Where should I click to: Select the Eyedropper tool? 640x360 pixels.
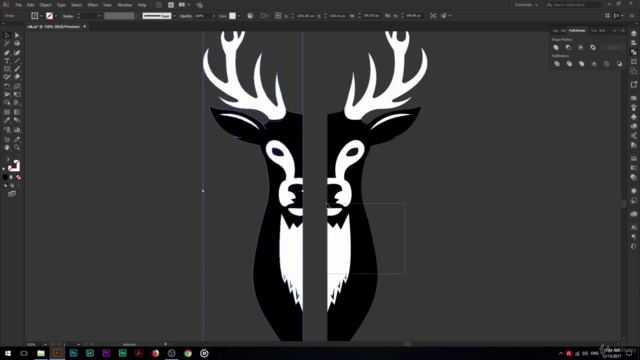(x=7, y=120)
